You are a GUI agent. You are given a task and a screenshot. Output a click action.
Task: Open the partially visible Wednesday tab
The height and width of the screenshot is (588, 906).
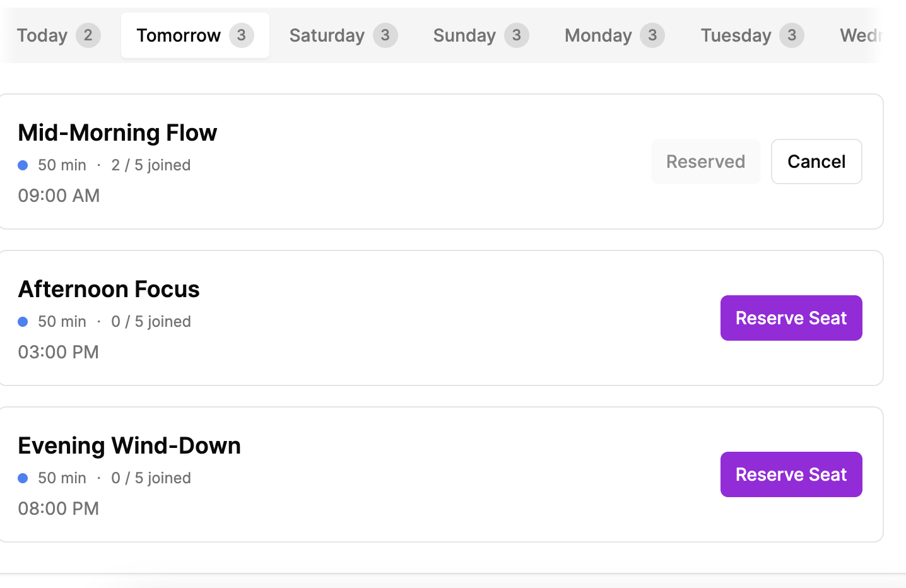(861, 35)
